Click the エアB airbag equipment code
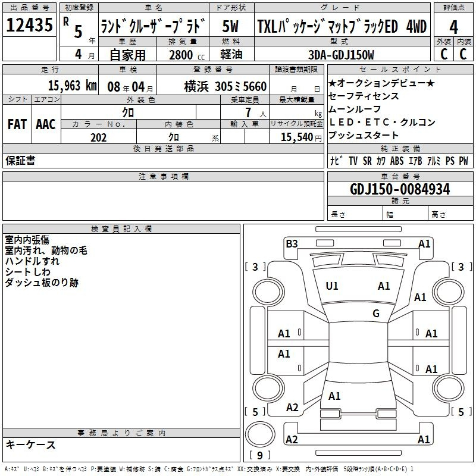The width and height of the screenshot is (476, 476). pyautogui.click(x=415, y=161)
